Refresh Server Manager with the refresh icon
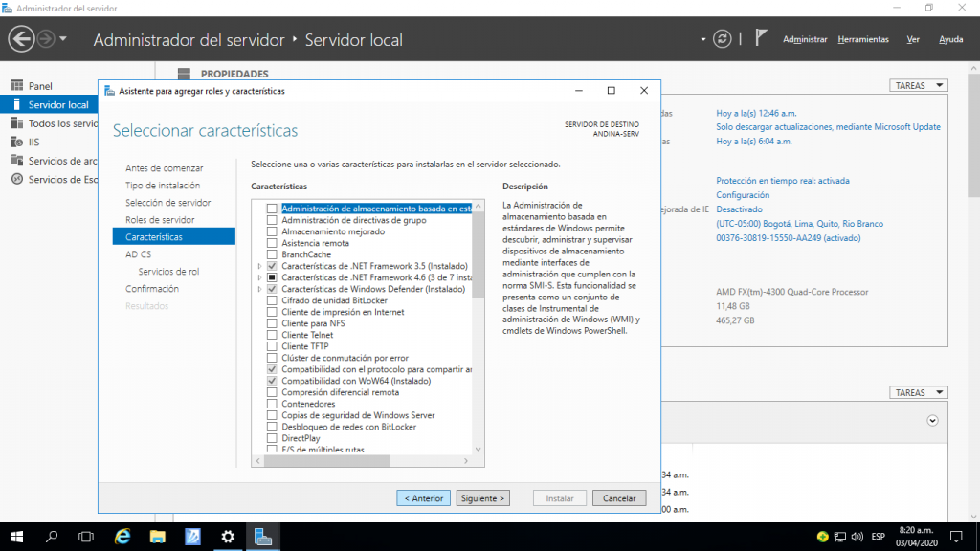 click(722, 38)
